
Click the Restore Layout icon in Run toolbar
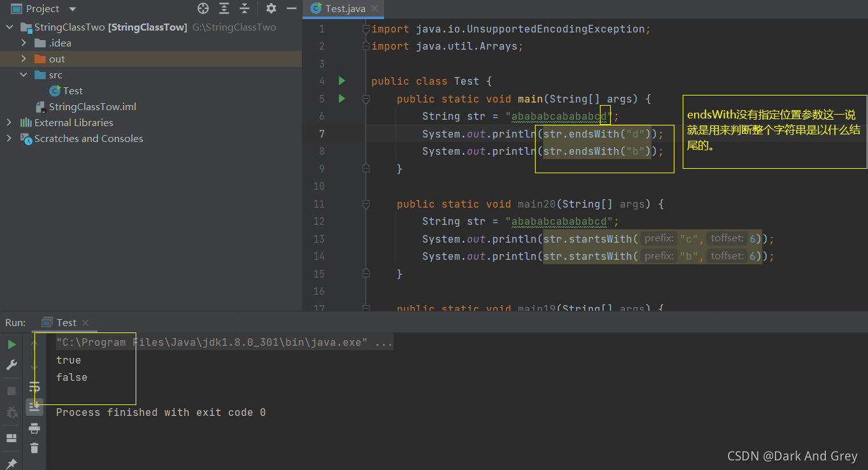[11, 438]
